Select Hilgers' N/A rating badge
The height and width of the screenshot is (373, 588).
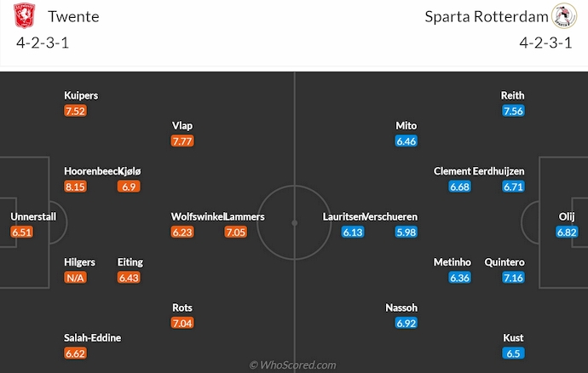coord(76,278)
